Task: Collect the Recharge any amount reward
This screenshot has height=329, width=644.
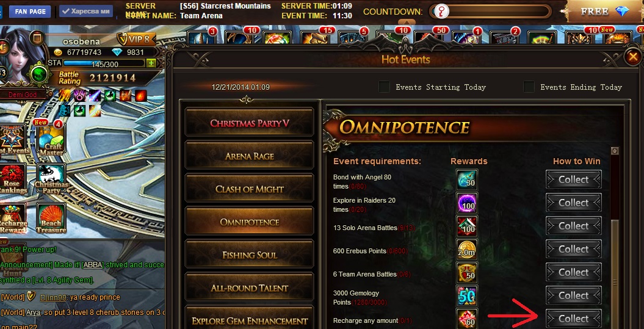Action: [x=573, y=319]
